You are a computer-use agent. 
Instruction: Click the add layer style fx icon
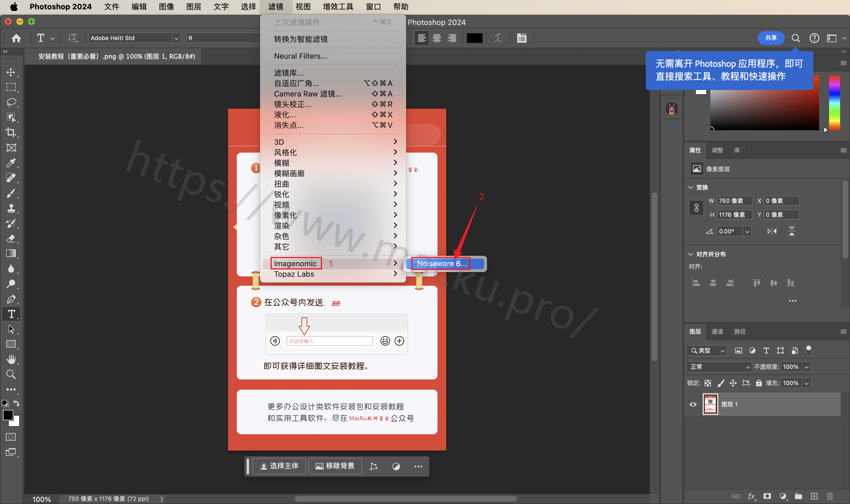[752, 496]
